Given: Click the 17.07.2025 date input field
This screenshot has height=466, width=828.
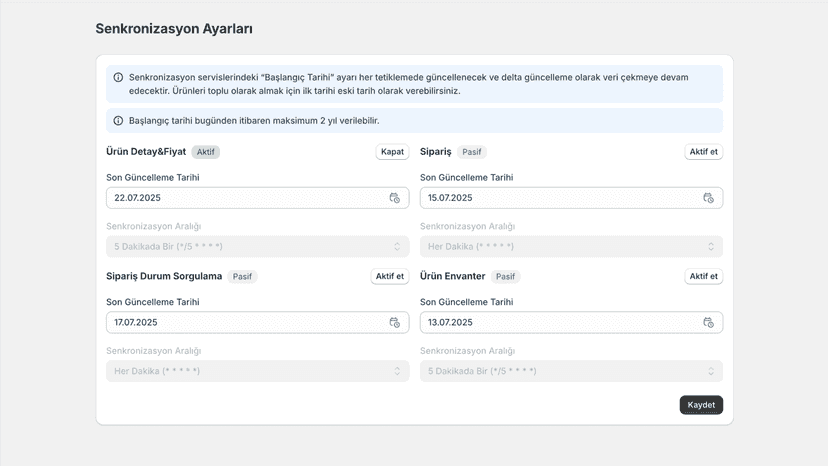Looking at the screenshot, I should 258,323.
